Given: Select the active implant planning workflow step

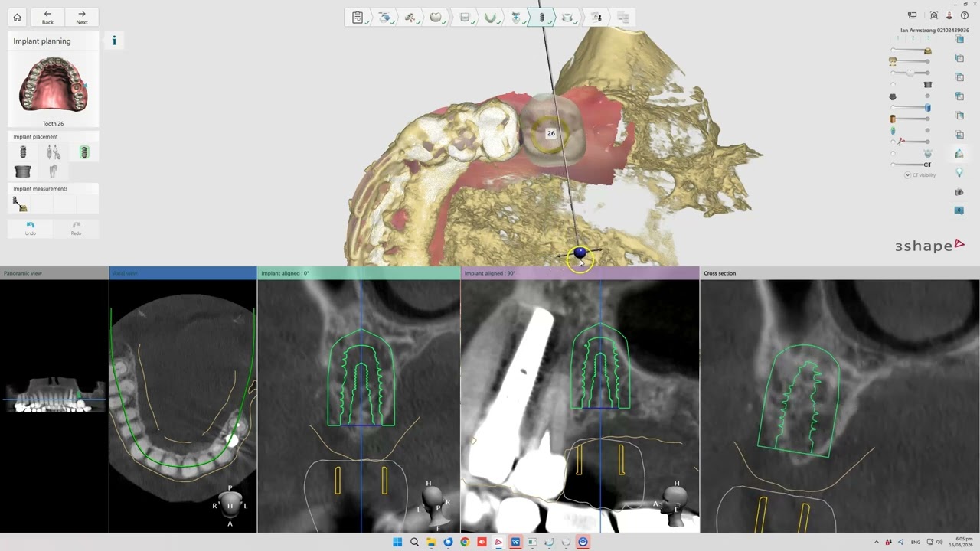Looking at the screenshot, I should coord(542,17).
